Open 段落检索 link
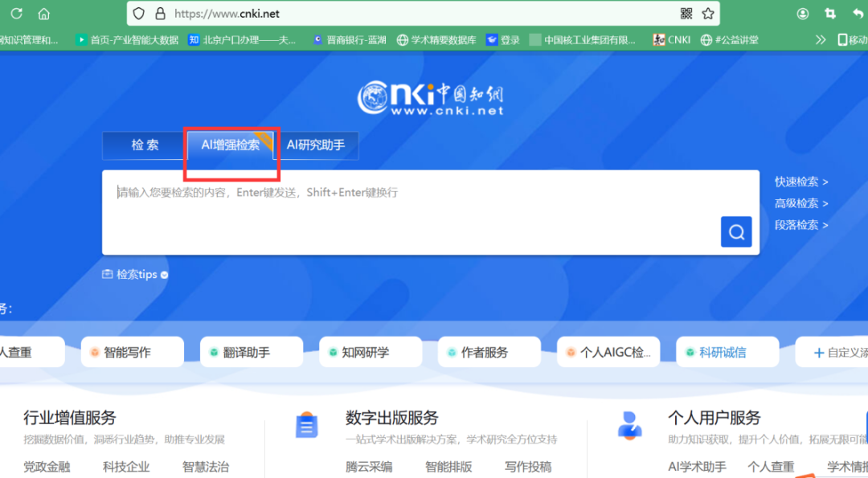The width and height of the screenshot is (868, 478). [801, 225]
